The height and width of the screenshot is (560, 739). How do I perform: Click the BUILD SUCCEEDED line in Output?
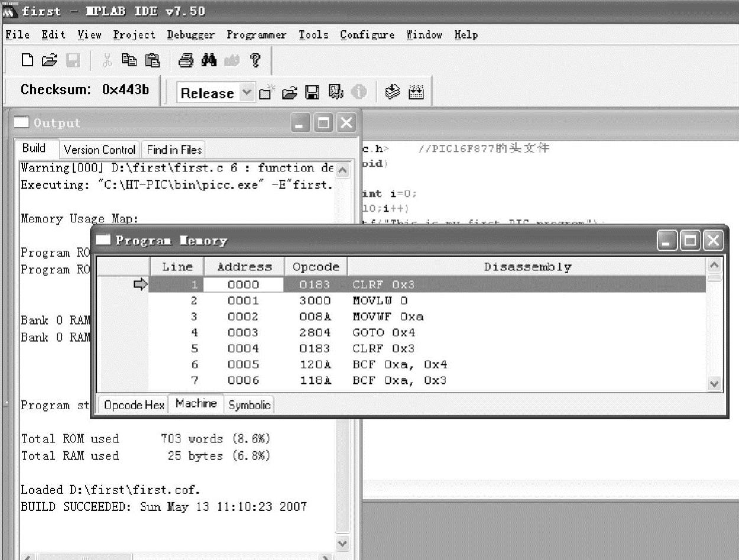tap(164, 507)
